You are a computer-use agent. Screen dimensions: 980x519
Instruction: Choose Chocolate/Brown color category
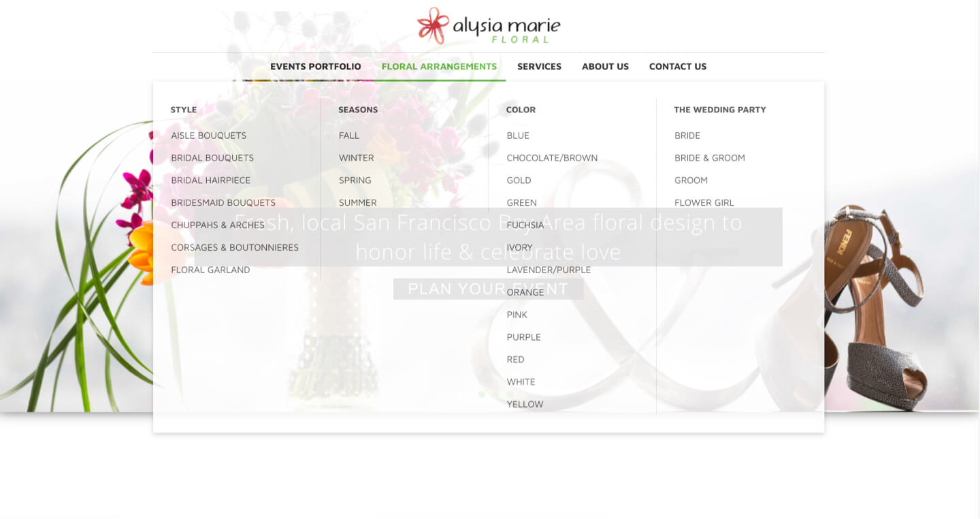pos(552,158)
